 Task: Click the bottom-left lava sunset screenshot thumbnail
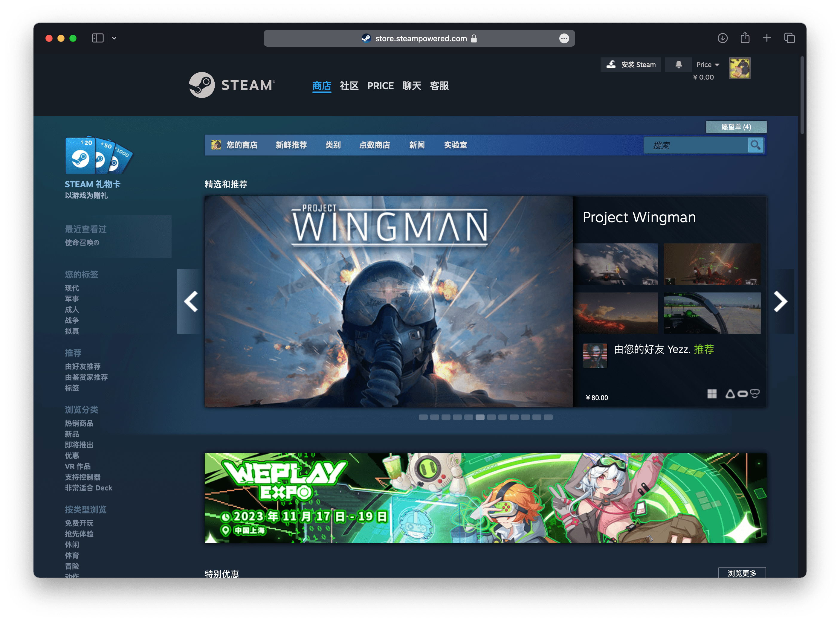click(616, 313)
